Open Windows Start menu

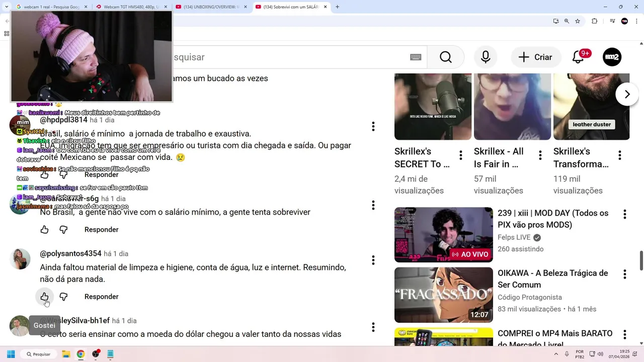point(11,354)
